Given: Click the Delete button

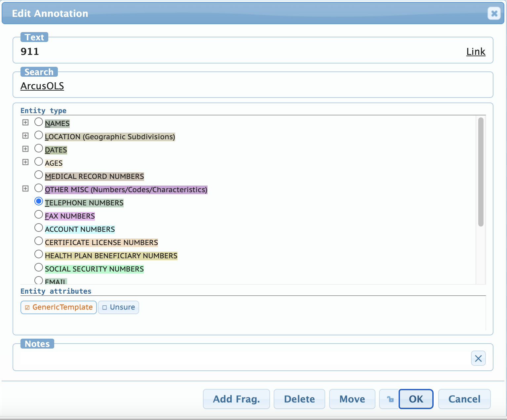Looking at the screenshot, I should tap(299, 399).
